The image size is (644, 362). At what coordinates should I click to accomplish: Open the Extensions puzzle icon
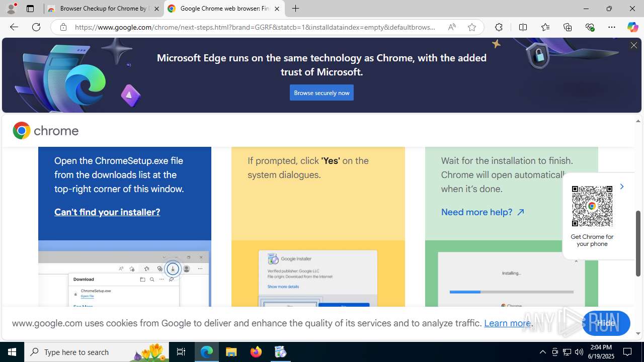pyautogui.click(x=499, y=27)
